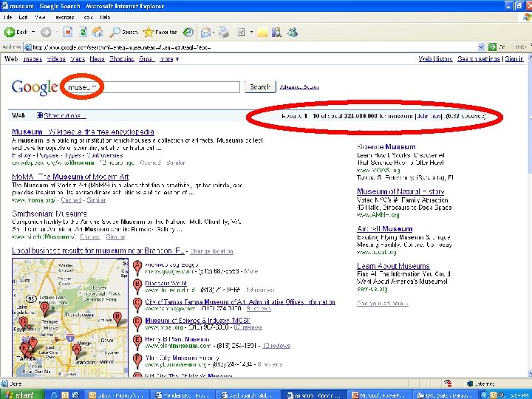Open the Mail envelope icon

coord(205,33)
